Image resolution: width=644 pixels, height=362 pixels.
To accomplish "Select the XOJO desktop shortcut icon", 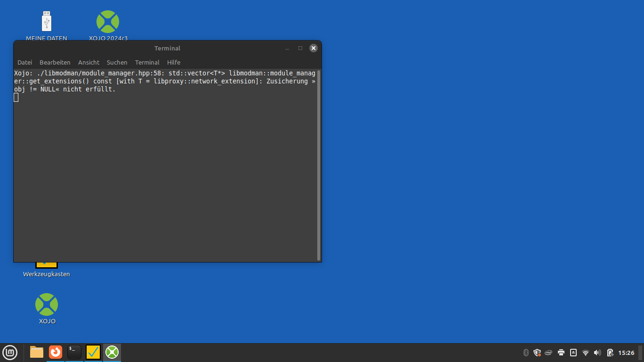I will point(47,304).
